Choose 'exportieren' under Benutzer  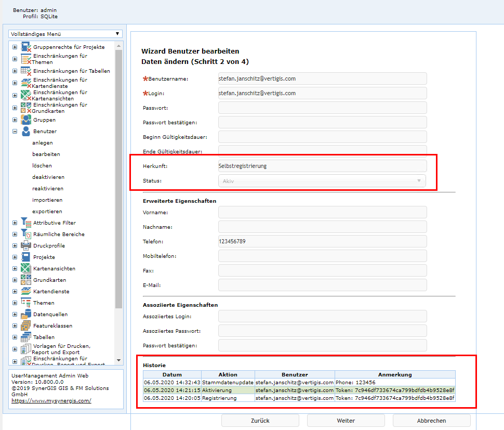coord(47,212)
